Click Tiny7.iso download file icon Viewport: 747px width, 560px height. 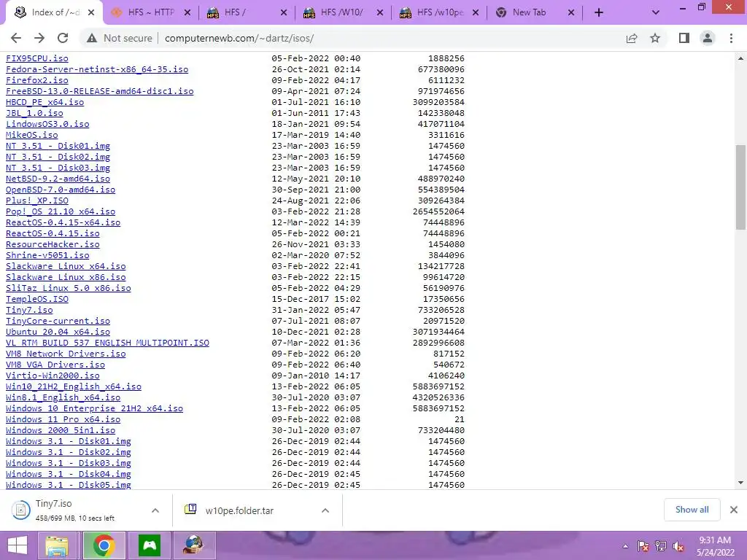tap(20, 510)
